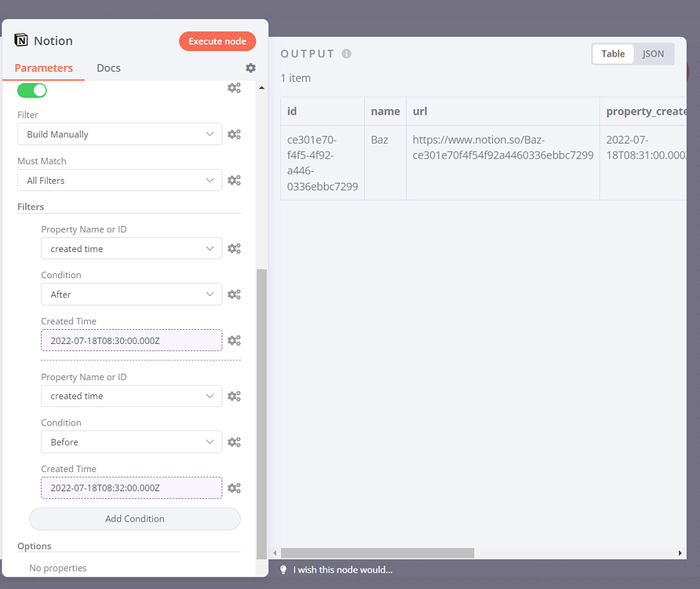700x589 pixels.
Task: Click the gear icon beside the Filter dropdown
Action: (x=234, y=134)
